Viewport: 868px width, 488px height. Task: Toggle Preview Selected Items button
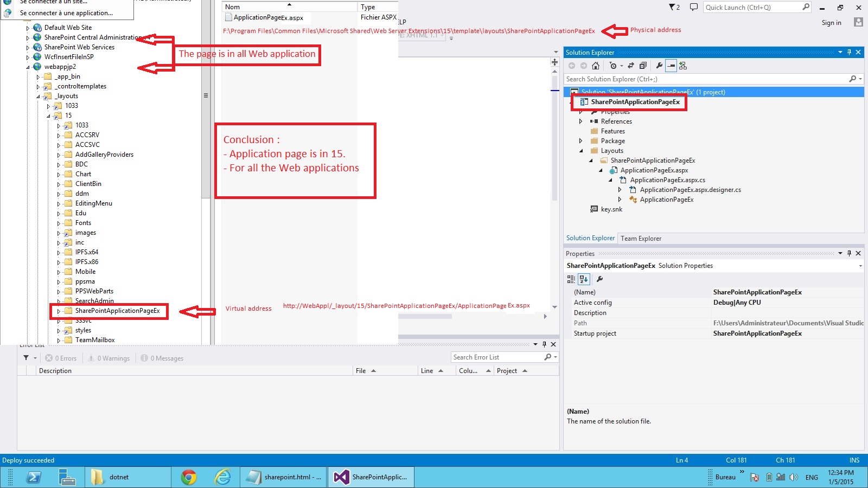(x=671, y=66)
